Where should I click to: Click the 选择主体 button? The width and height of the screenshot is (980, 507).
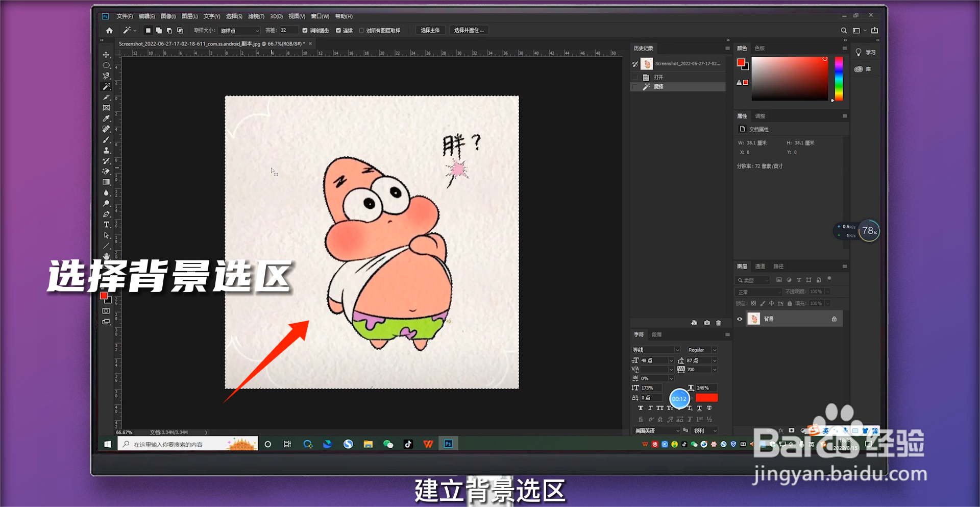[430, 30]
